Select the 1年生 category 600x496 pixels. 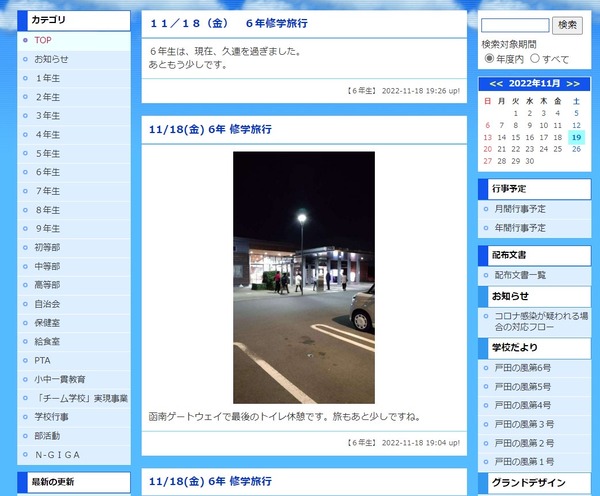point(47,78)
